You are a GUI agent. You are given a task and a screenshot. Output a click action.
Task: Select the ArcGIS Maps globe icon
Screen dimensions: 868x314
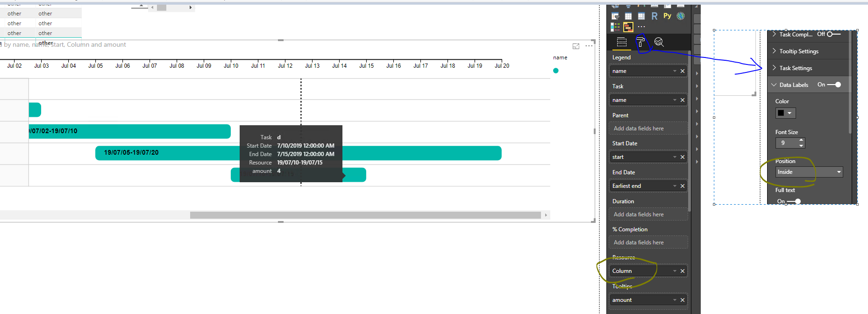pyautogui.click(x=681, y=16)
